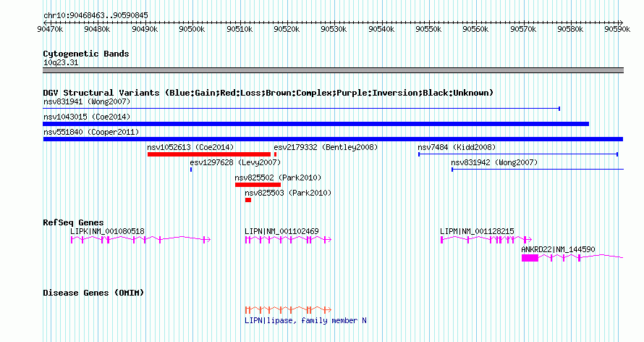The image size is (644, 342).
Task: Click the ANKRD22|NM_144590 gene label
Action: (x=558, y=249)
